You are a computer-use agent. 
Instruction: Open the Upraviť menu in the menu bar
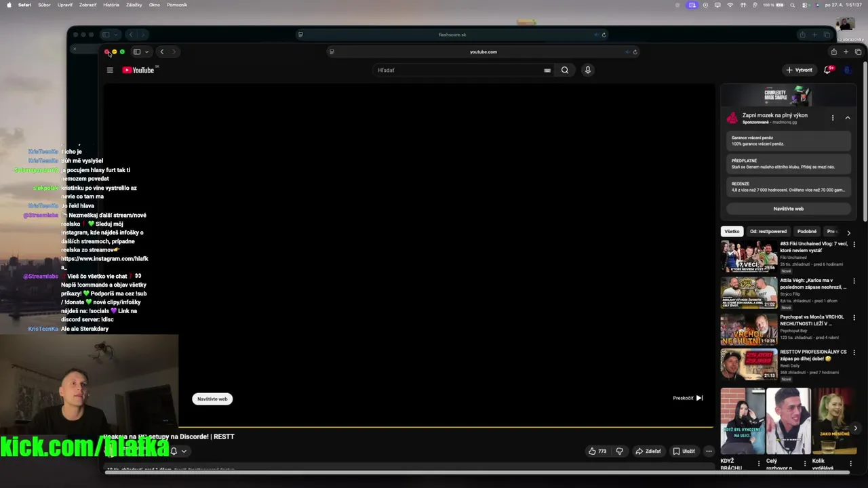point(65,5)
